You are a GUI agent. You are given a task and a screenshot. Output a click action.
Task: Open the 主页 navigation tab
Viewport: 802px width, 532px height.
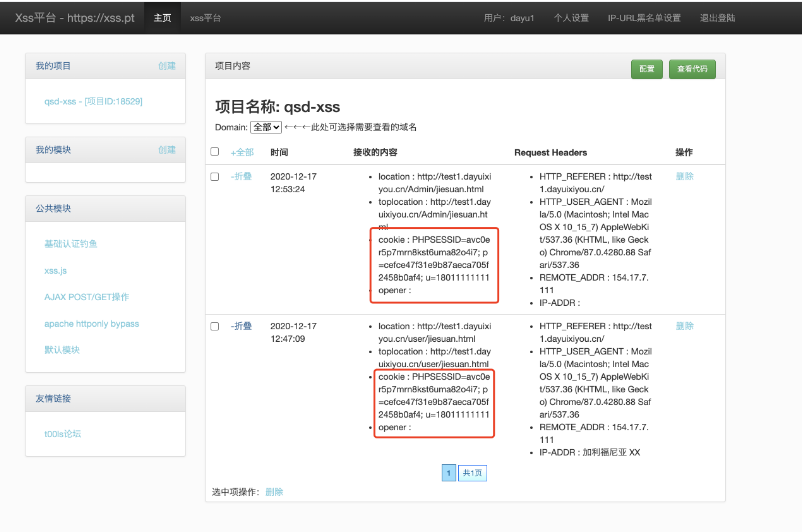[x=163, y=18]
